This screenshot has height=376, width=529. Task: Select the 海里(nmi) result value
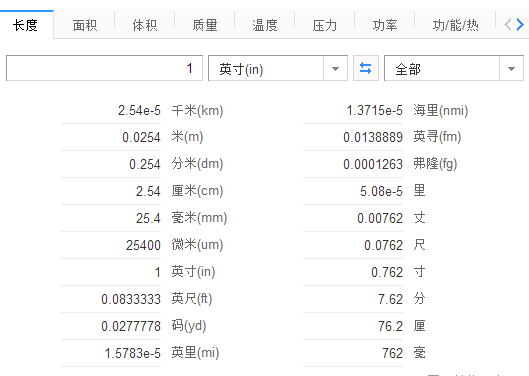click(x=374, y=110)
